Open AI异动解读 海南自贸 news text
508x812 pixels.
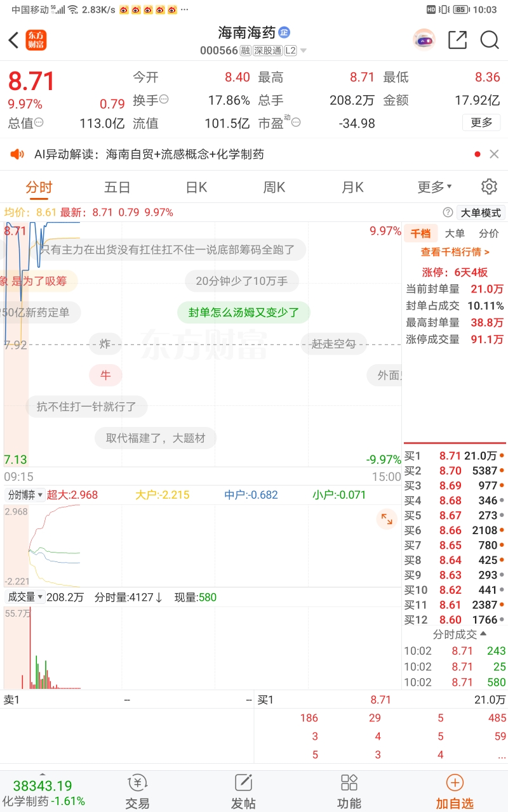point(149,154)
